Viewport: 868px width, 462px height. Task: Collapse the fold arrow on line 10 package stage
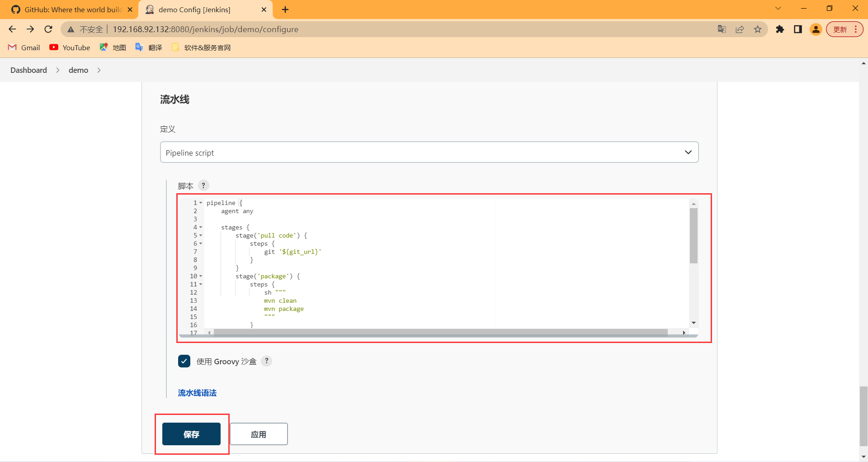coord(201,276)
